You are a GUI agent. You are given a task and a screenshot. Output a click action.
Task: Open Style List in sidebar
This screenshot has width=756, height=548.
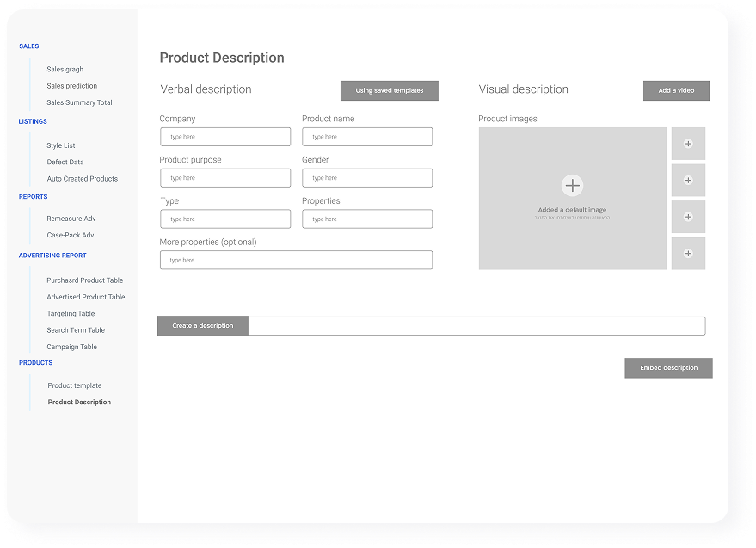coord(61,145)
